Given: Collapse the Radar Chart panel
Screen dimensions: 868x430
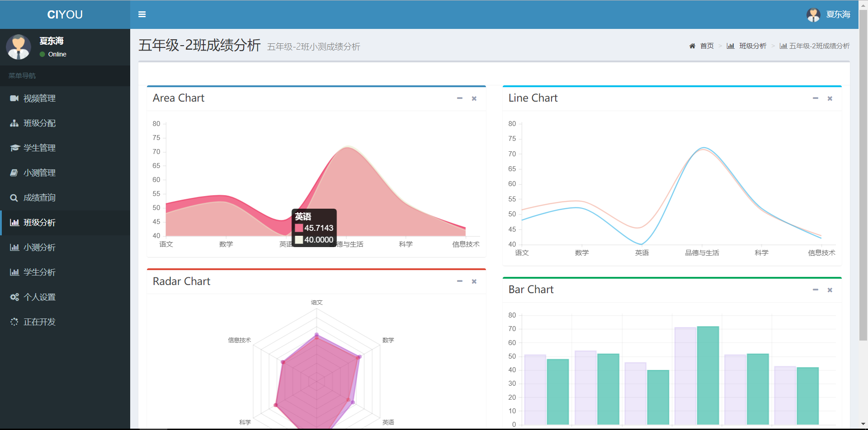Looking at the screenshot, I should click(x=460, y=281).
